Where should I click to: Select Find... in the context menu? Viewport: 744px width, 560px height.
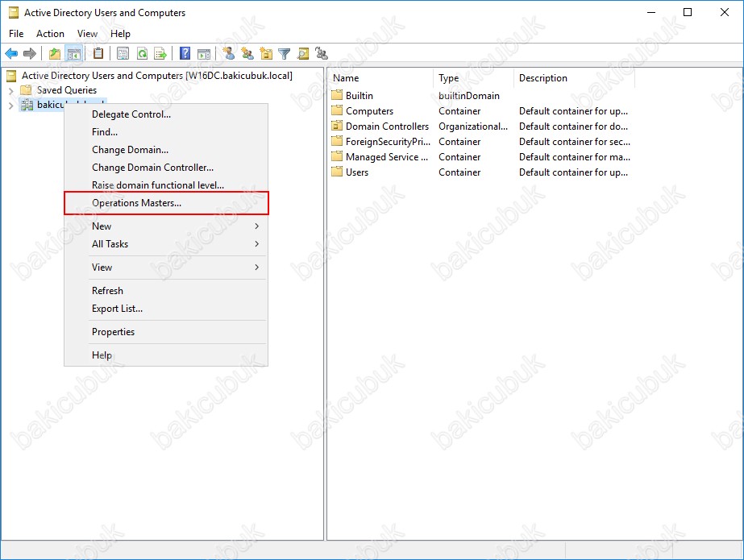click(166, 132)
